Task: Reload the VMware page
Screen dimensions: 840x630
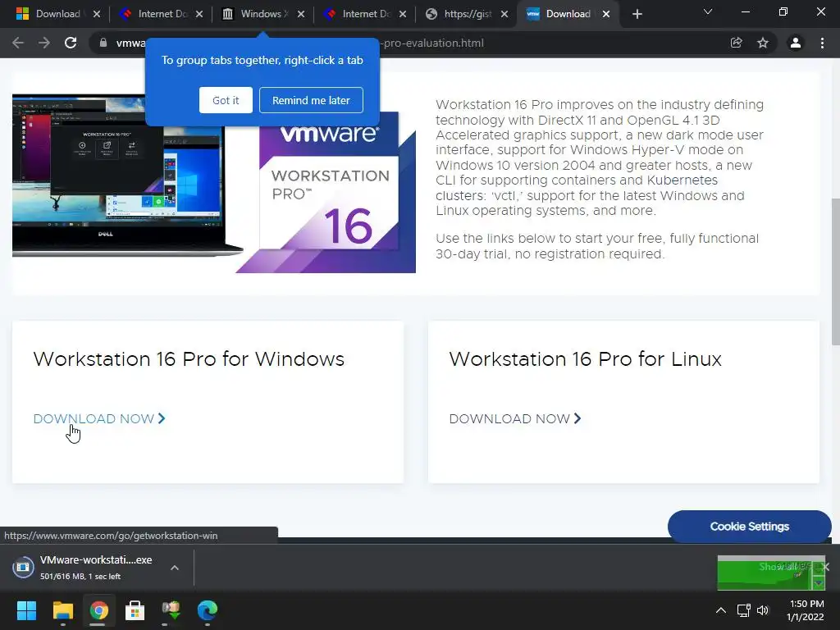Action: point(71,43)
